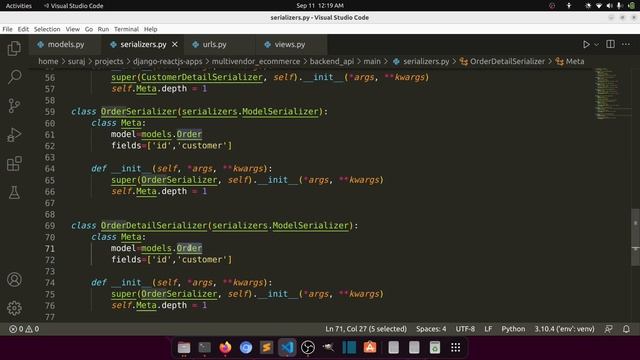Change encoding via 'UTF-8' status item
640x360 pixels.
[x=465, y=329]
